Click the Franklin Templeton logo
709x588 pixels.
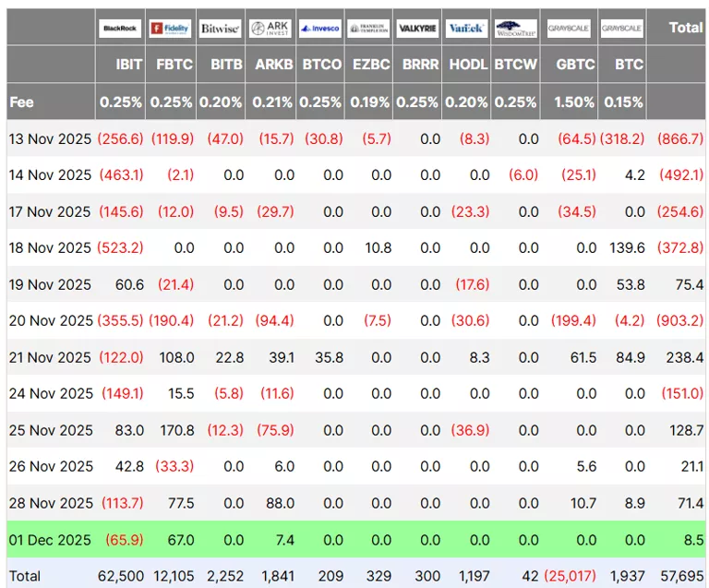[x=368, y=29]
